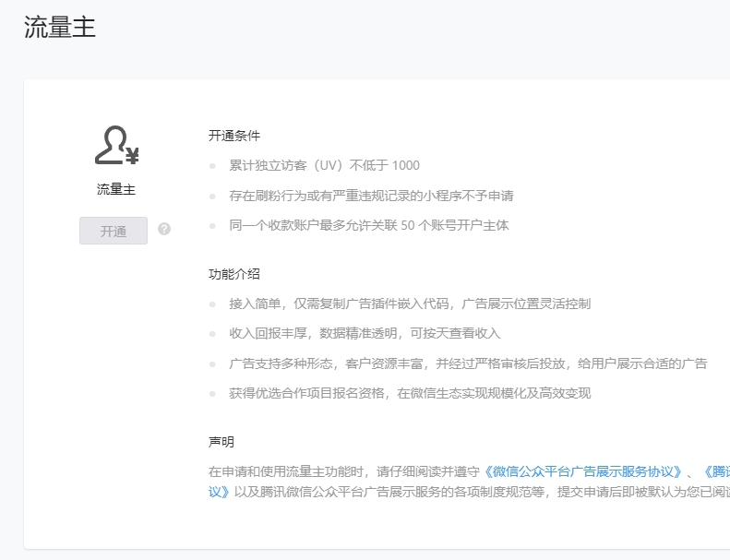
Task: Open the second agreement link starting with 《腾
Action: 715,471
